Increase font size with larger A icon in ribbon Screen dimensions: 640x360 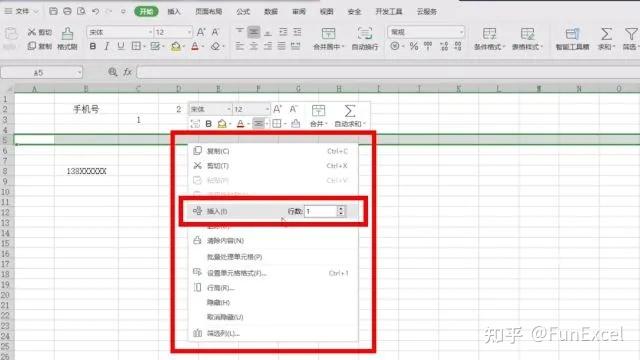click(201, 32)
